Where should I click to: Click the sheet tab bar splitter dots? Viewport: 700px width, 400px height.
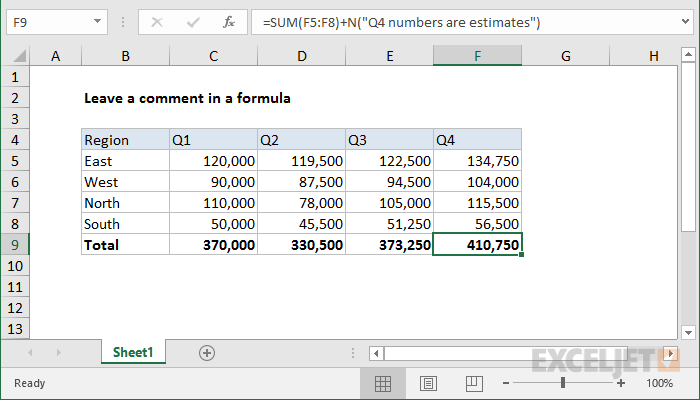353,353
